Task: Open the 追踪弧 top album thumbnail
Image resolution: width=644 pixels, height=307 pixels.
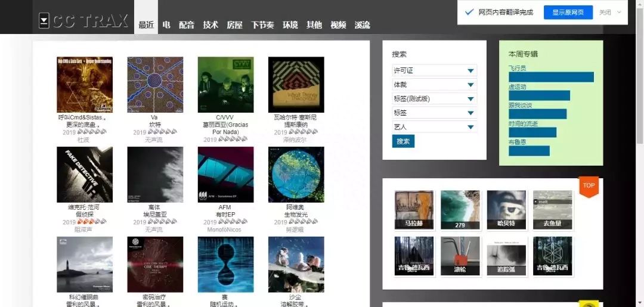Action: [x=506, y=256]
